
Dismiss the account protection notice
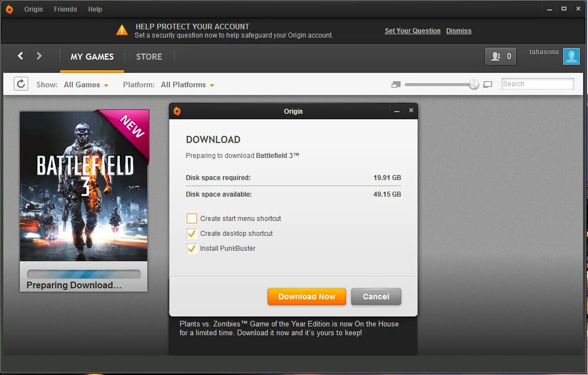(x=458, y=31)
